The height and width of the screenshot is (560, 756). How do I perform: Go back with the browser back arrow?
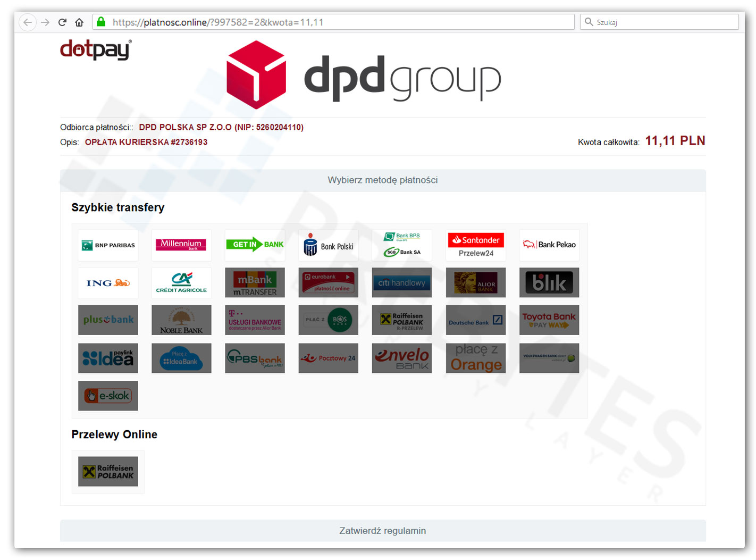28,22
